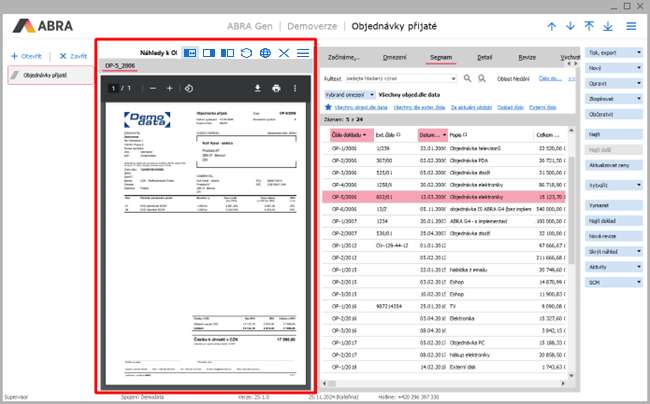The image size is (650, 404).
Task: Open the PDF viewer's three-dot menu
Action: click(295, 89)
